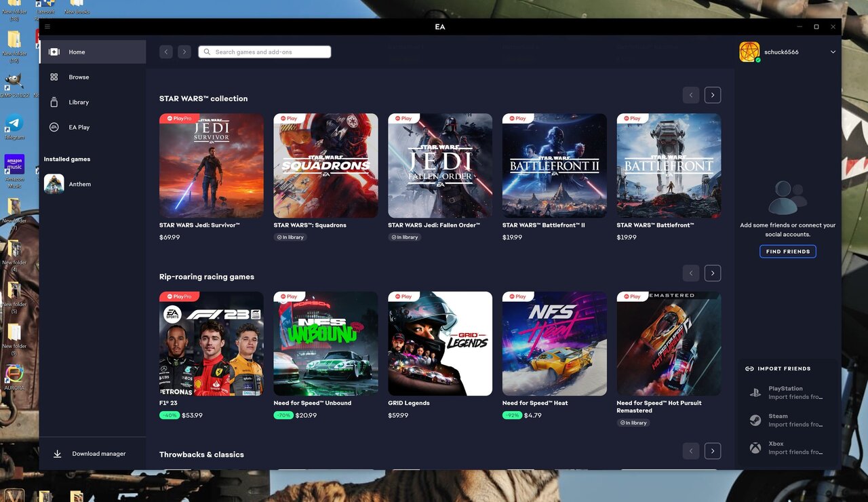
Task: Go forward using the navigation arrow
Action: tap(184, 52)
